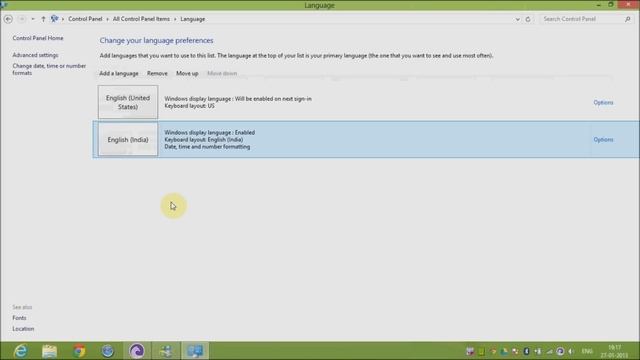Image resolution: width=640 pixels, height=360 pixels.
Task: Open Options for English (India)
Action: point(603,140)
